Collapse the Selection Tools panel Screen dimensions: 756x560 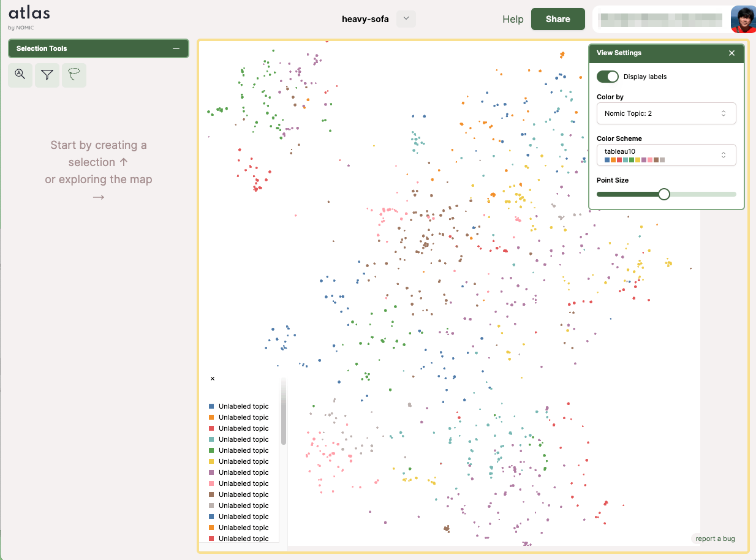coord(176,48)
